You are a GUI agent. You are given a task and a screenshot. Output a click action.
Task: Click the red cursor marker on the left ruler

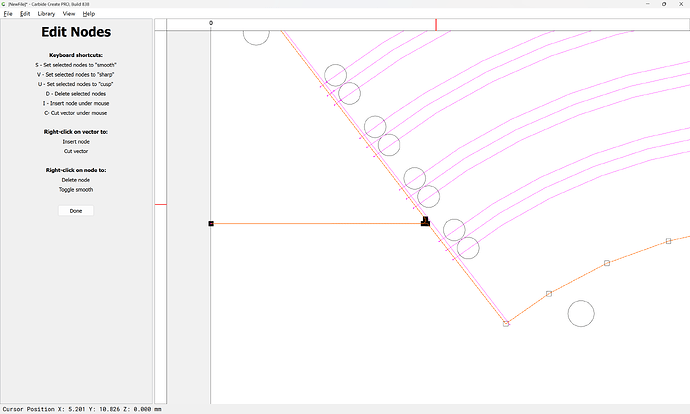coord(160,205)
